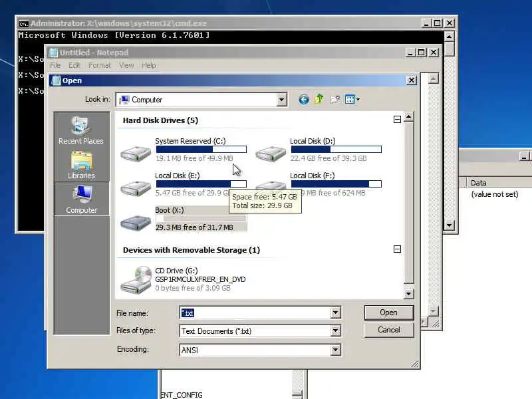Viewport: 532px width, 399px height.
Task: Open Files of type dropdown
Action: coord(335,331)
